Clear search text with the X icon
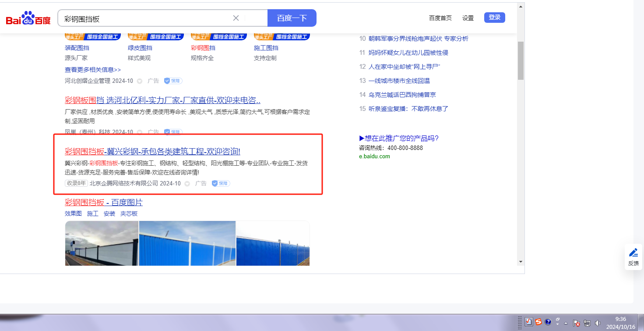 (x=236, y=18)
